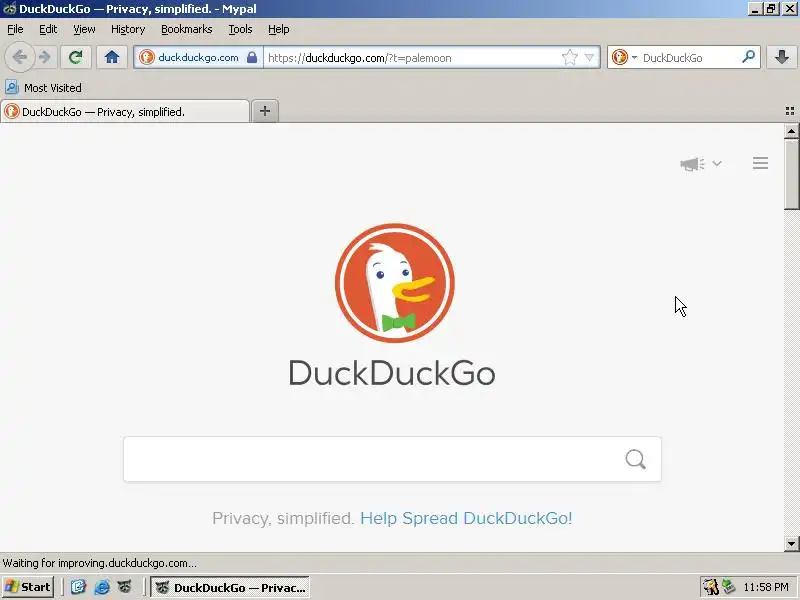
Task: Reload the page with the green refresh icon
Action: (x=76, y=57)
